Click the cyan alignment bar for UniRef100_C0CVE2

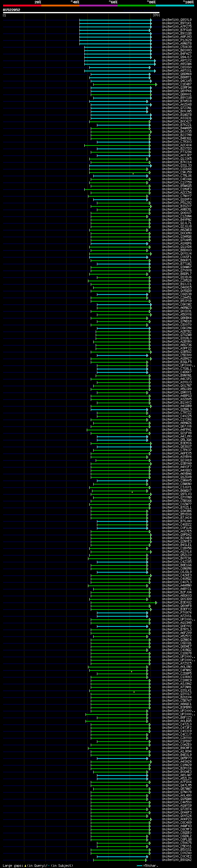(x=123, y=856)
